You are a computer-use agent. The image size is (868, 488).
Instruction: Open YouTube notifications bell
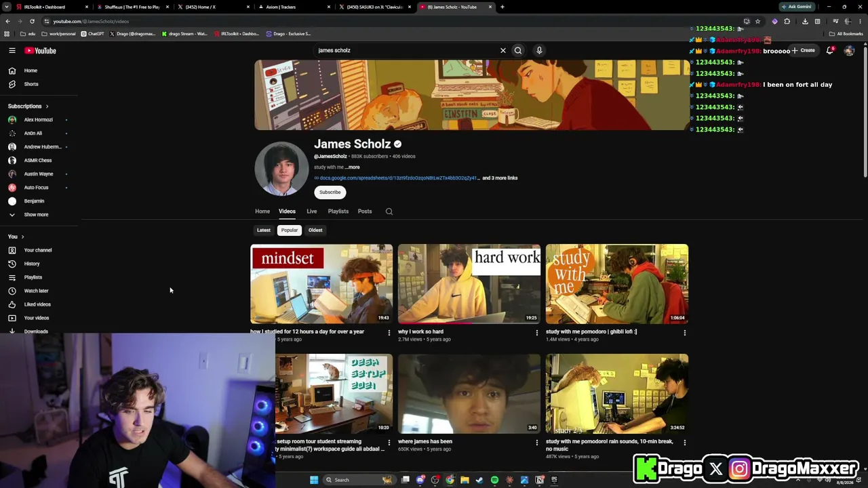point(830,50)
